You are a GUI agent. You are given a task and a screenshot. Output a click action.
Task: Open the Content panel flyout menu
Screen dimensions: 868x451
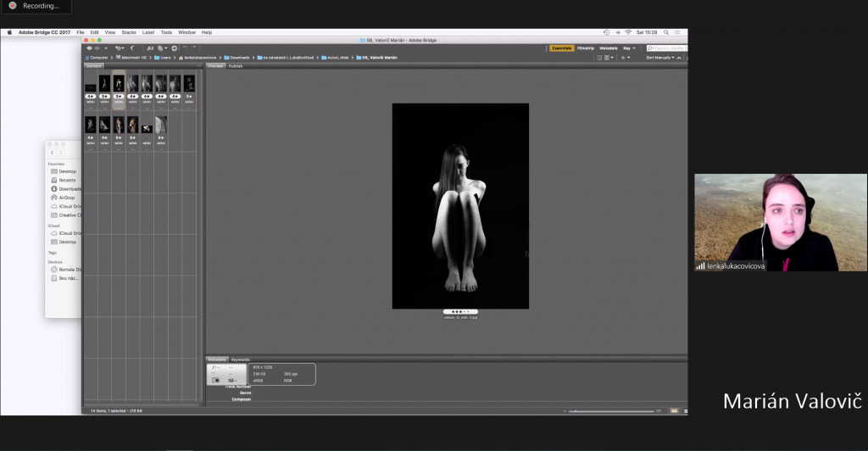pos(199,66)
